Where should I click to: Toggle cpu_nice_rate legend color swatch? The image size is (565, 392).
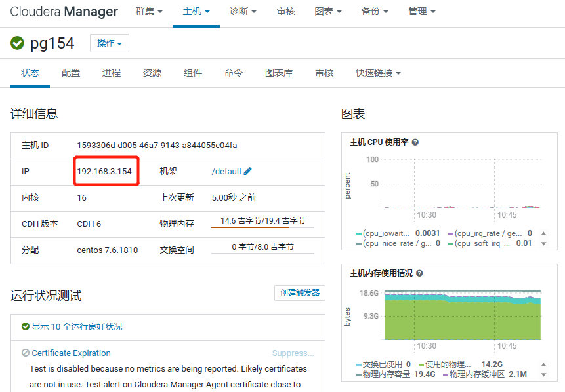click(359, 244)
